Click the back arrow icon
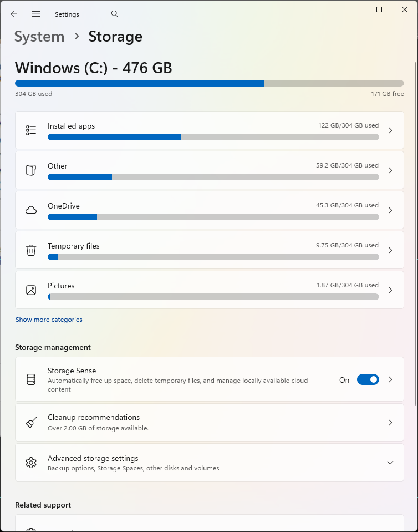 coord(14,14)
